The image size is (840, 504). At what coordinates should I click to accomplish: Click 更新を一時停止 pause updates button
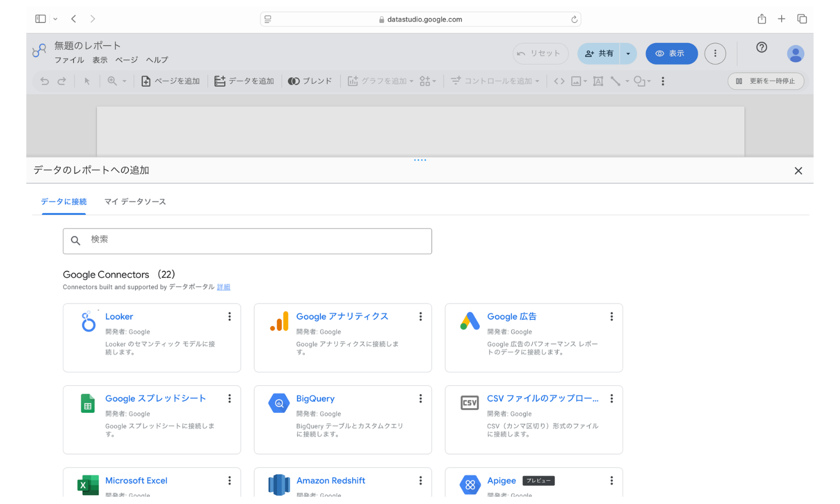(x=766, y=81)
